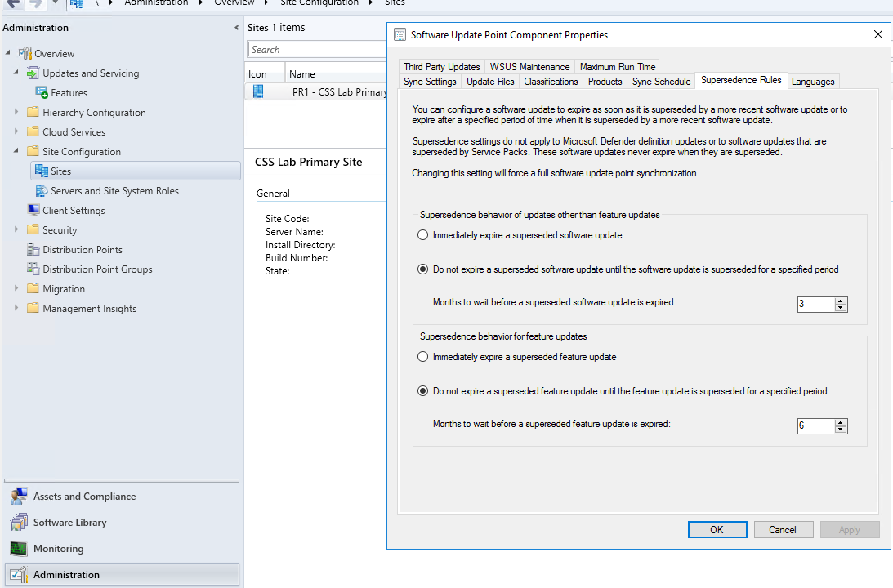Switch to the Products tab
Image resolution: width=893 pixels, height=588 pixels.
pyautogui.click(x=605, y=82)
